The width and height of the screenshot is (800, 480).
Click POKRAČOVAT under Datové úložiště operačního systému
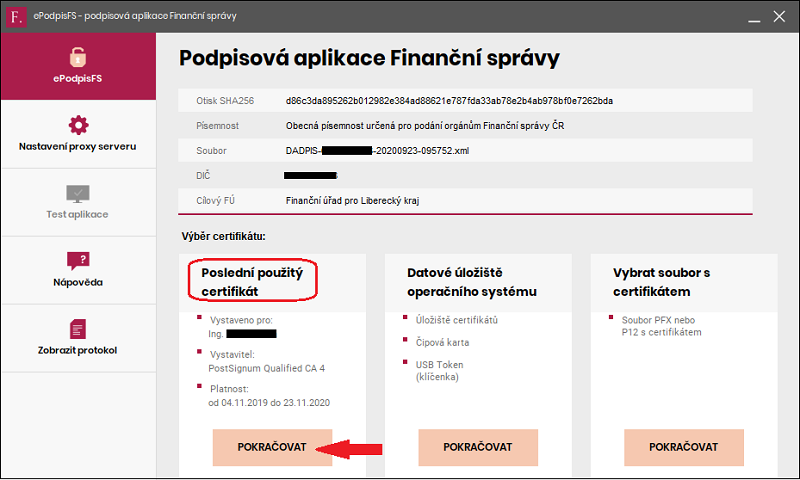(x=478, y=447)
